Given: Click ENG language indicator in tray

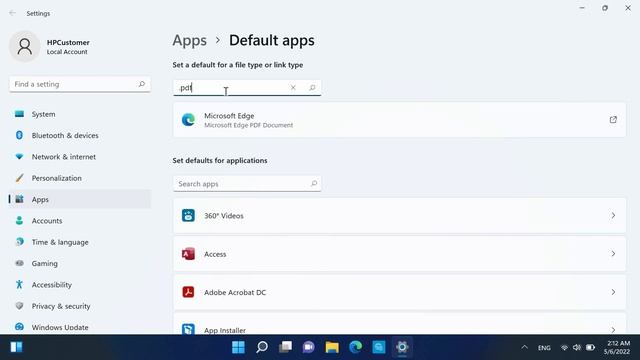Looking at the screenshot, I should pos(544,348).
